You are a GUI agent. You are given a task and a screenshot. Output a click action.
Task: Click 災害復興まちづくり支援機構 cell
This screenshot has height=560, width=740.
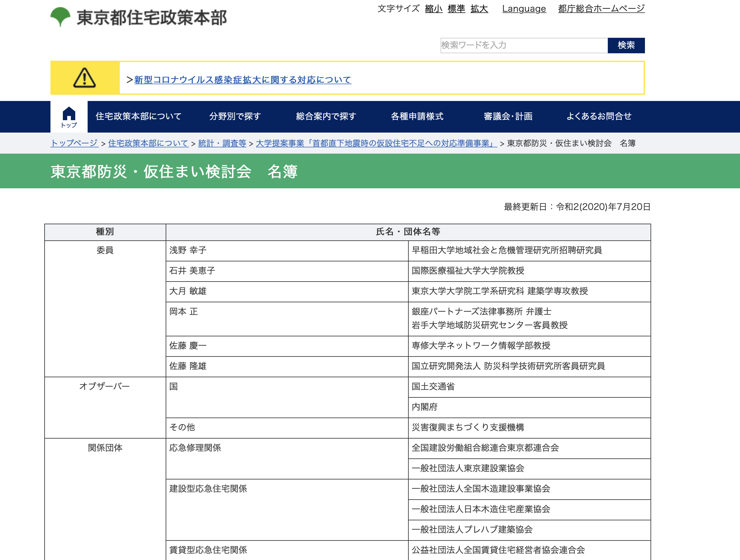[529, 428]
